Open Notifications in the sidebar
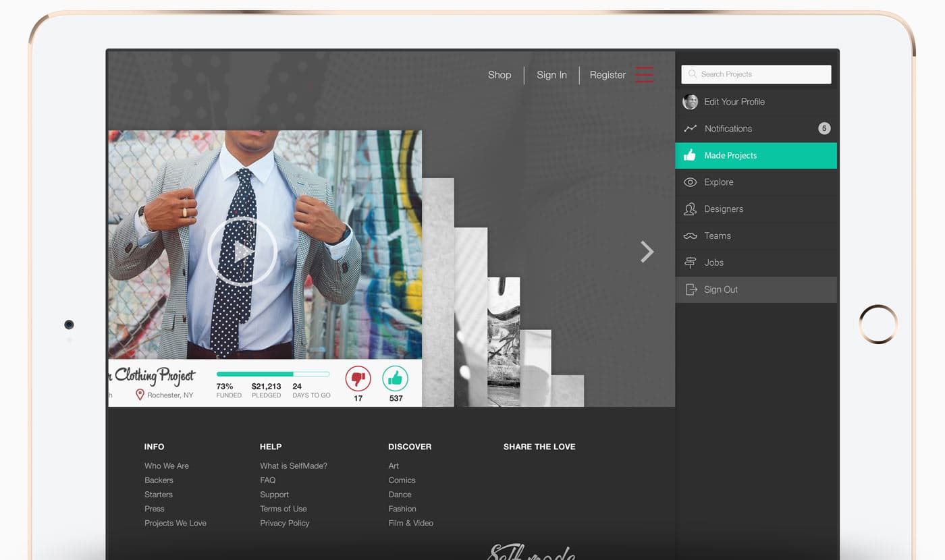The width and height of the screenshot is (945, 560). (756, 128)
